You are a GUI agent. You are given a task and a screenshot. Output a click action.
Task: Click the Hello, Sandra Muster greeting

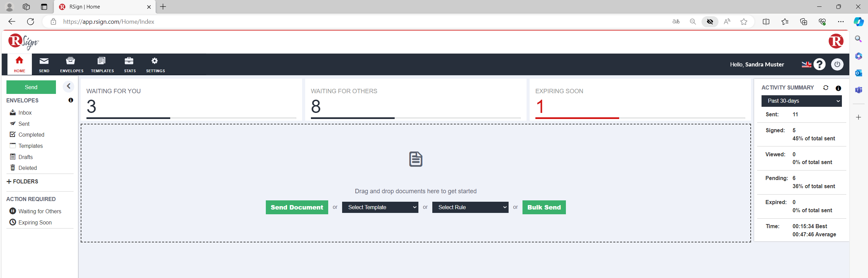[x=757, y=64]
